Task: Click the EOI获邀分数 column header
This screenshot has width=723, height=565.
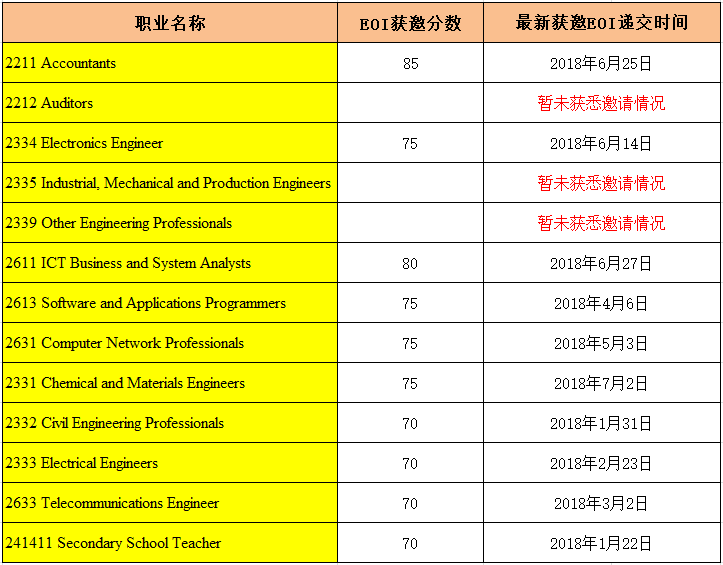Action: tap(410, 23)
